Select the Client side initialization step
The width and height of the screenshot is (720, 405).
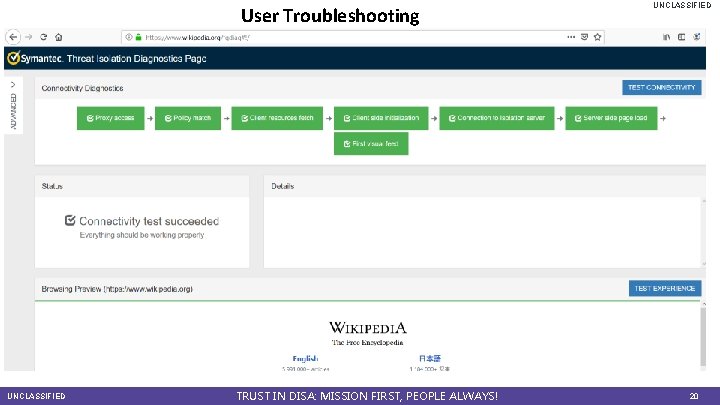(x=381, y=118)
